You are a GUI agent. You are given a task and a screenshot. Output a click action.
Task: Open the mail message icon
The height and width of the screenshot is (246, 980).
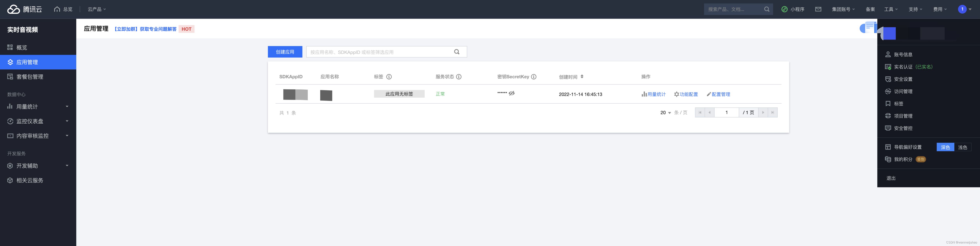click(818, 9)
